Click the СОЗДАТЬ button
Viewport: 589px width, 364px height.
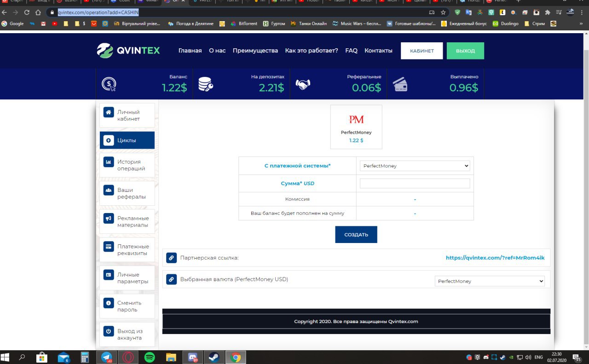coord(356,234)
